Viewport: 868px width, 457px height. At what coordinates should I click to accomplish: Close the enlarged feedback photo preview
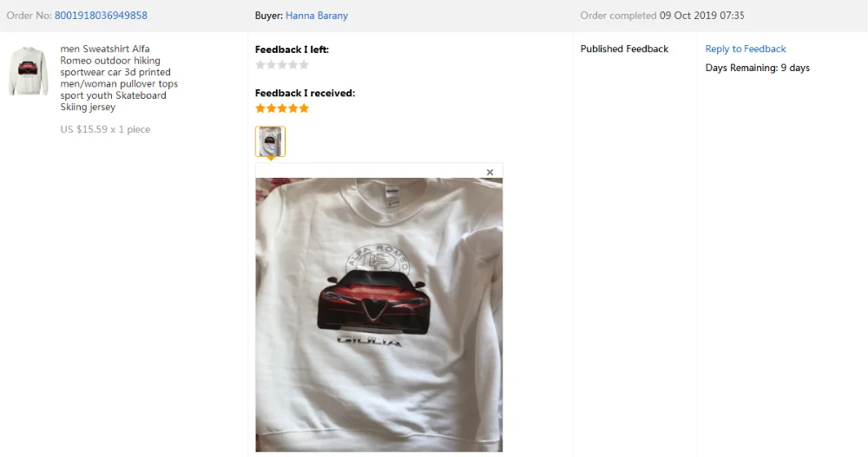pyautogui.click(x=490, y=172)
